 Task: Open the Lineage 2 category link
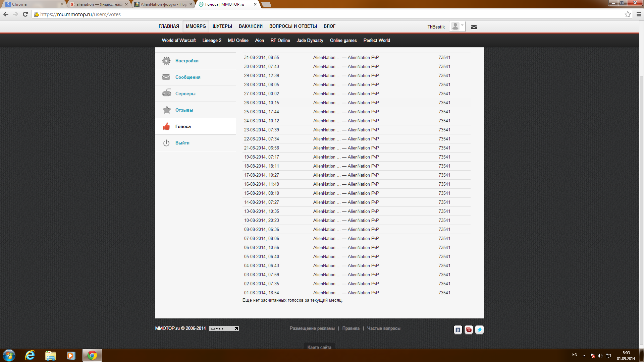pyautogui.click(x=212, y=41)
